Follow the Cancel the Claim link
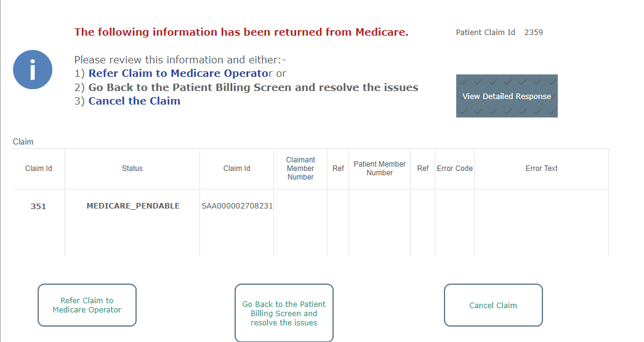Screen dimensions: 644x342 (x=134, y=101)
